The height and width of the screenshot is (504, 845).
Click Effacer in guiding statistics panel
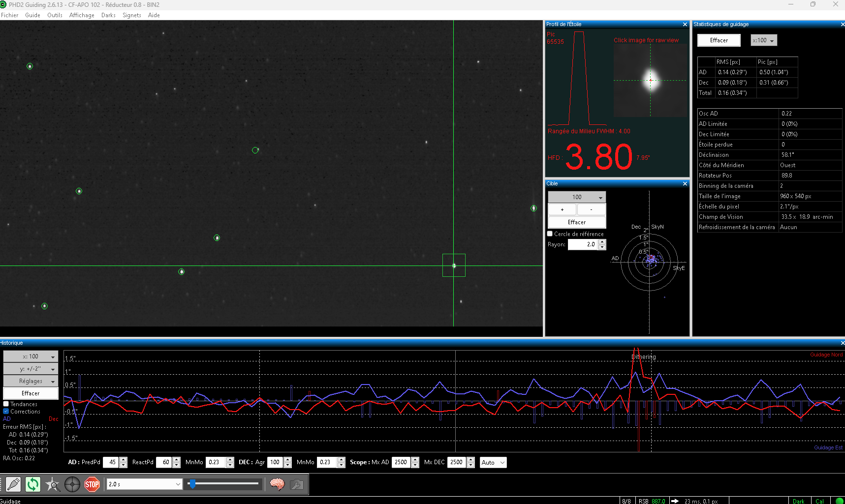click(x=719, y=40)
